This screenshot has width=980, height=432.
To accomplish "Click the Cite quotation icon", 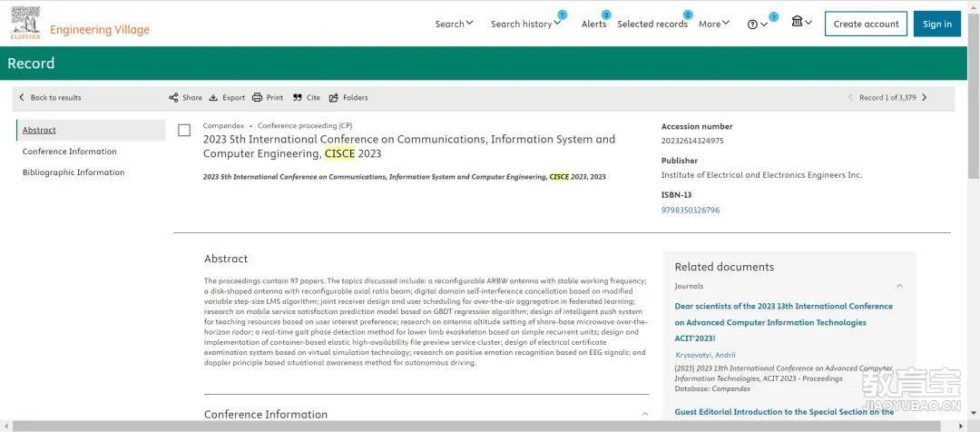I will (x=298, y=97).
